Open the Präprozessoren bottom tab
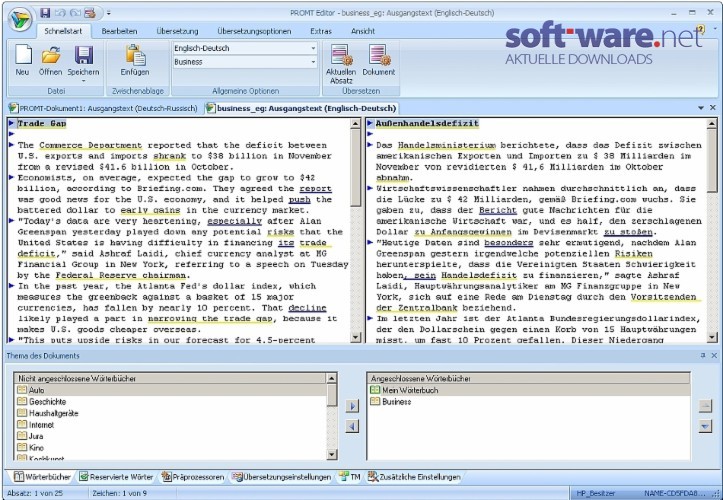This screenshot has width=723, height=500. point(193,477)
